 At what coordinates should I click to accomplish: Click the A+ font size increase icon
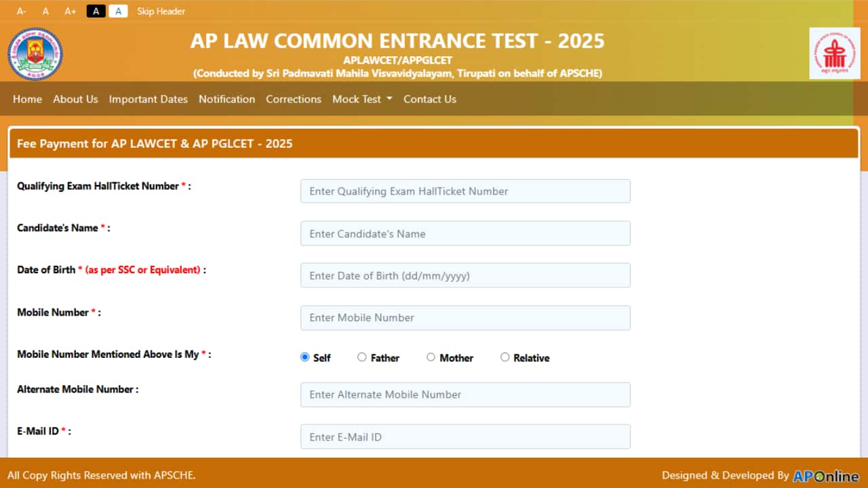click(70, 11)
